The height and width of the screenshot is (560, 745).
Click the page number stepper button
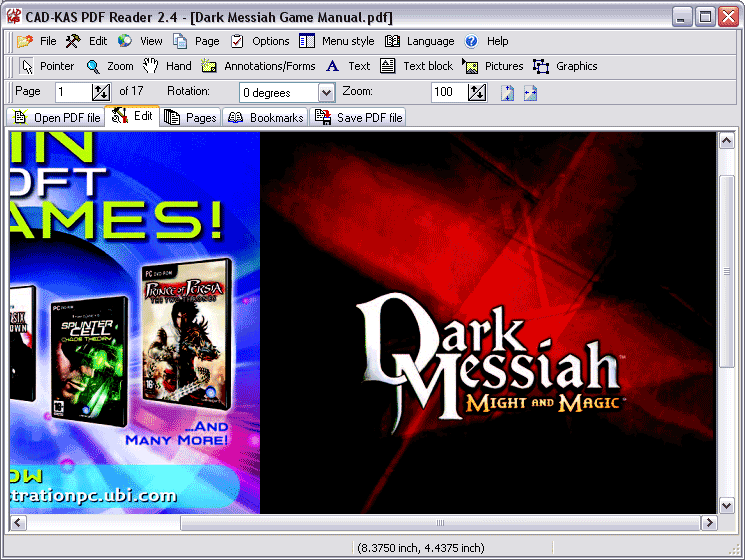point(101,92)
